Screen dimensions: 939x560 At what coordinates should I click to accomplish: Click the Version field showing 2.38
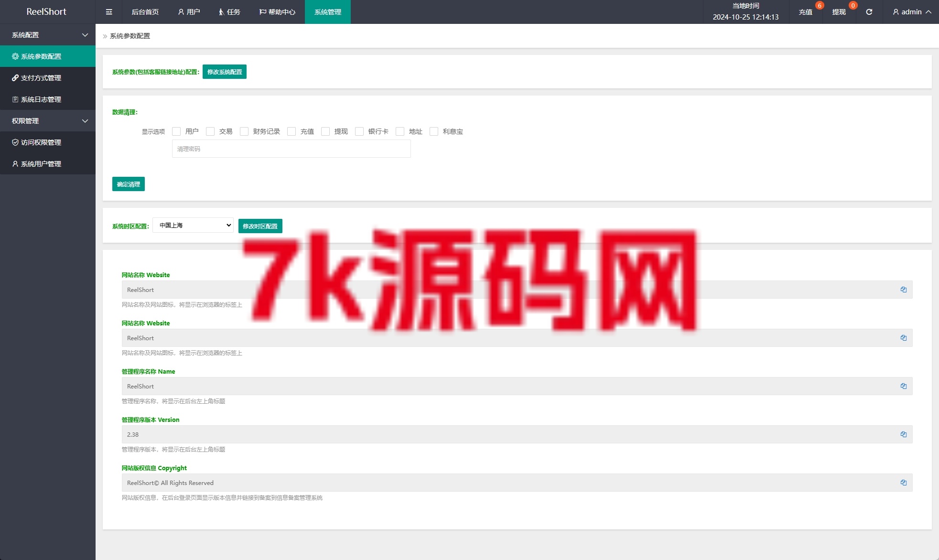coord(517,434)
